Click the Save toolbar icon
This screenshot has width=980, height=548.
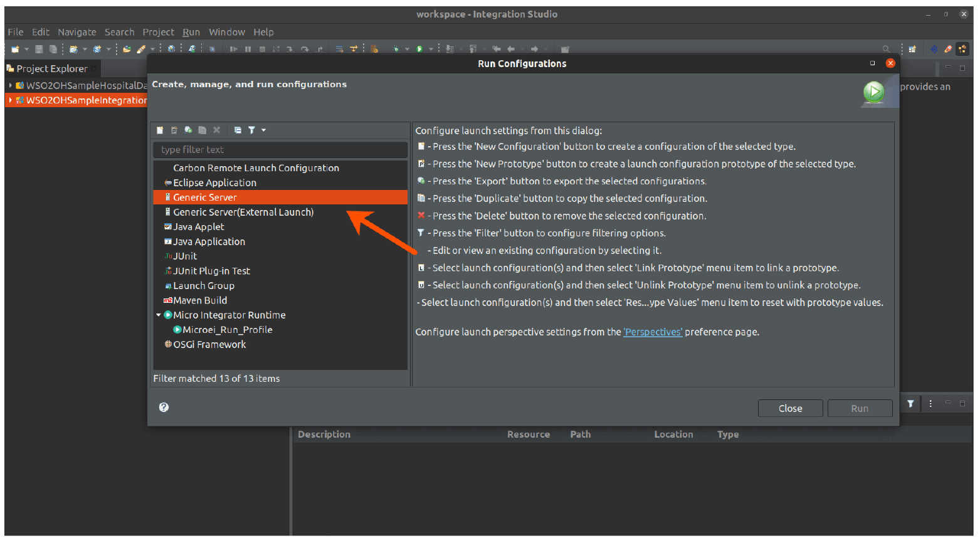click(x=39, y=49)
